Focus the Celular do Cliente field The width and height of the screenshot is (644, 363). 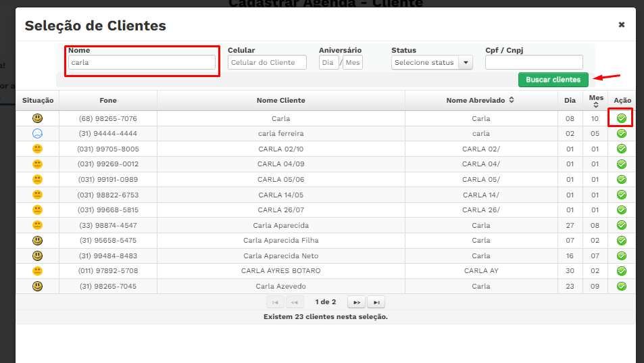(267, 62)
